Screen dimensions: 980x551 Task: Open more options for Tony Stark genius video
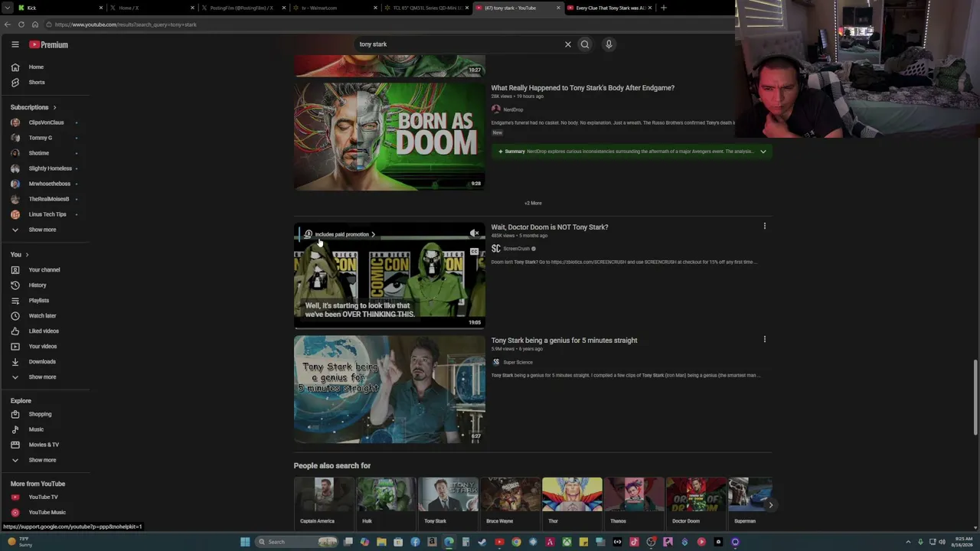click(764, 340)
